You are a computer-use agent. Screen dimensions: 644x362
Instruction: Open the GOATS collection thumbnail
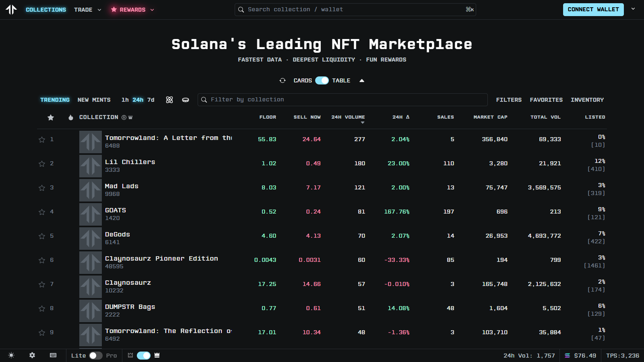[91, 214]
